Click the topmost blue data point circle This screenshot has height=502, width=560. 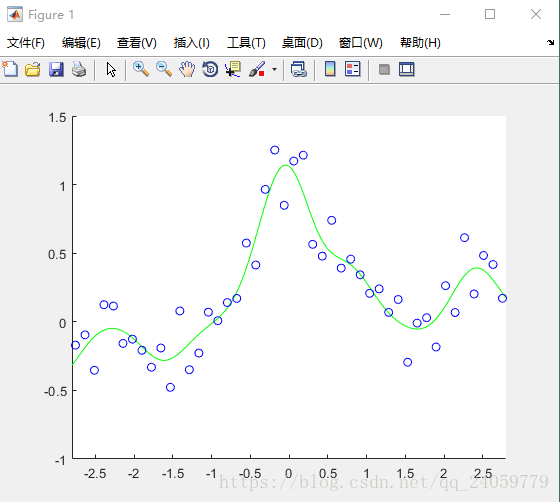pos(274,150)
